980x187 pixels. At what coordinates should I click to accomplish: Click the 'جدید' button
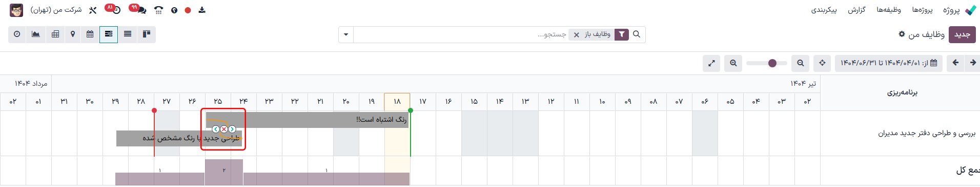coord(962,34)
